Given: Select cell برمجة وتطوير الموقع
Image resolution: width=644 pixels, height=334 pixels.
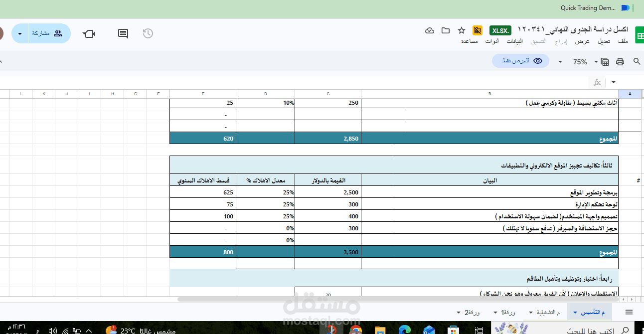Looking at the screenshot, I should 489,192.
